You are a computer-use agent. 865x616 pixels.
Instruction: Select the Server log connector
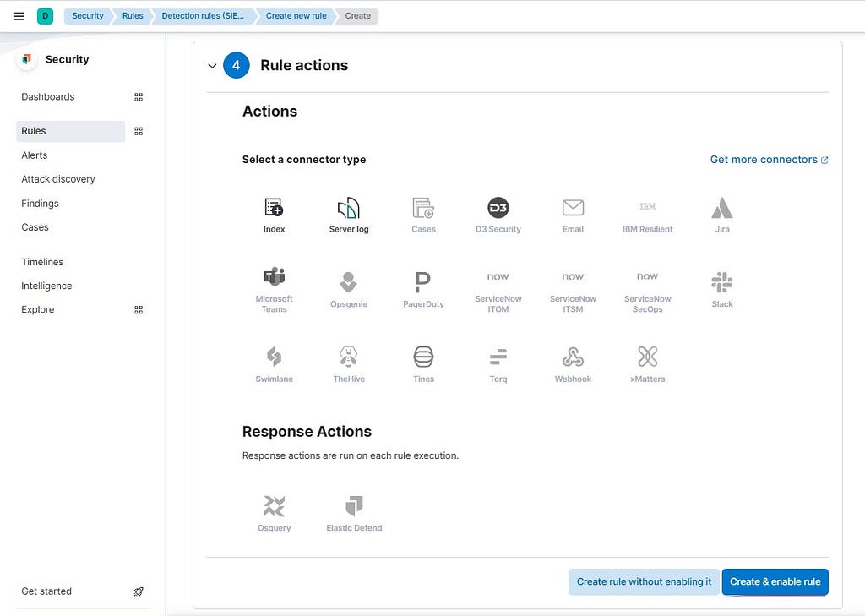[349, 215]
